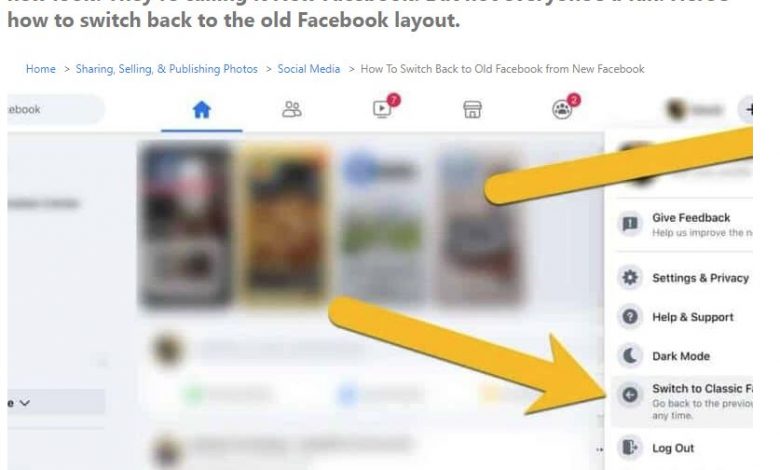Toggle Dark Mode moon icon
Viewport: 780px width, 470px height.
click(x=630, y=356)
